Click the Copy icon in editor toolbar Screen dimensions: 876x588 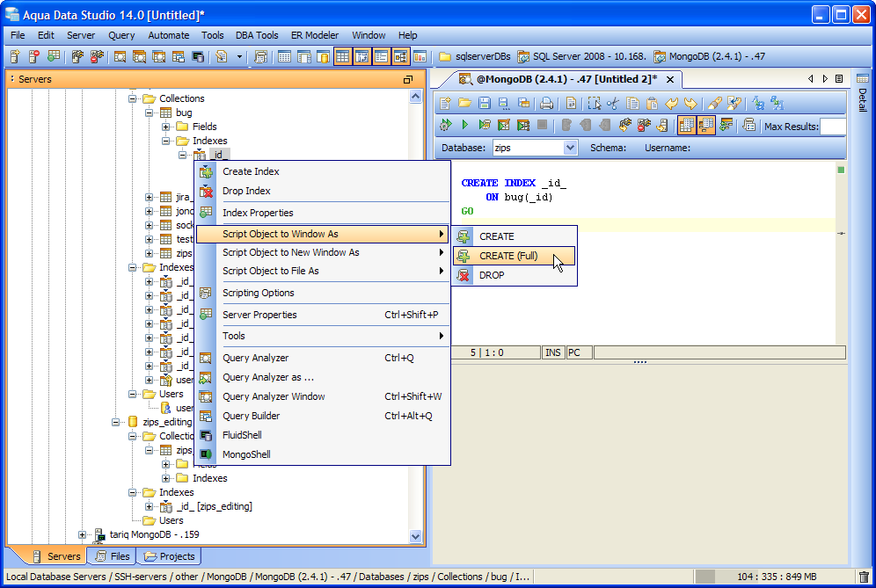[x=632, y=104]
